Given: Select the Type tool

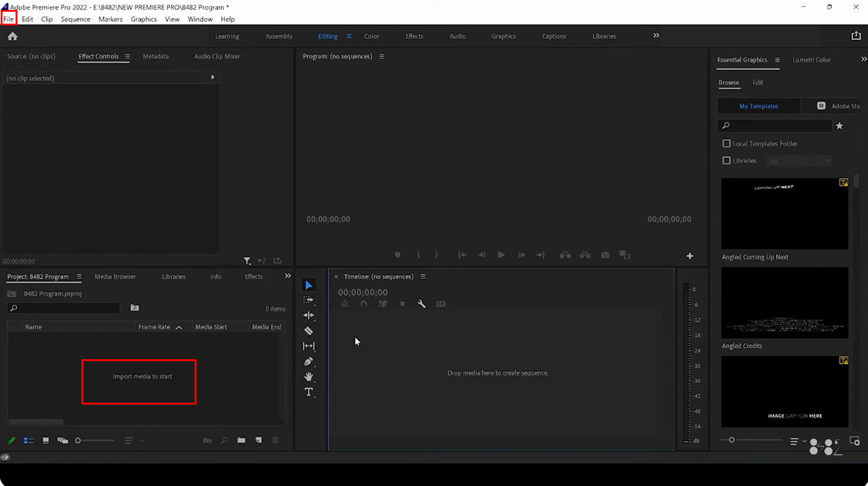Looking at the screenshot, I should click(309, 392).
